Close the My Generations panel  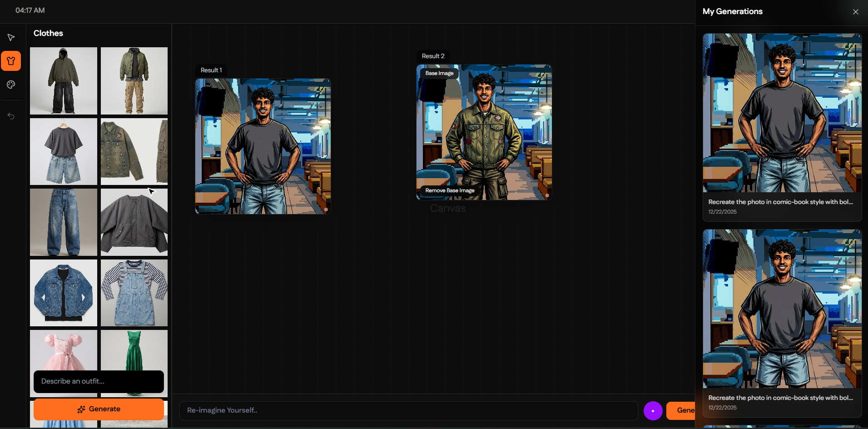(856, 12)
